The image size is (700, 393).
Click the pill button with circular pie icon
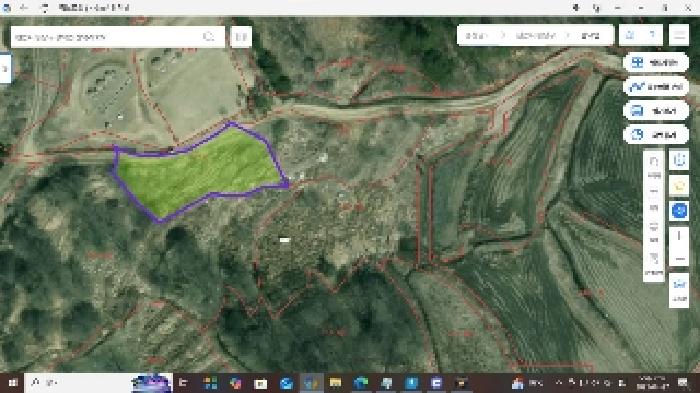click(656, 135)
